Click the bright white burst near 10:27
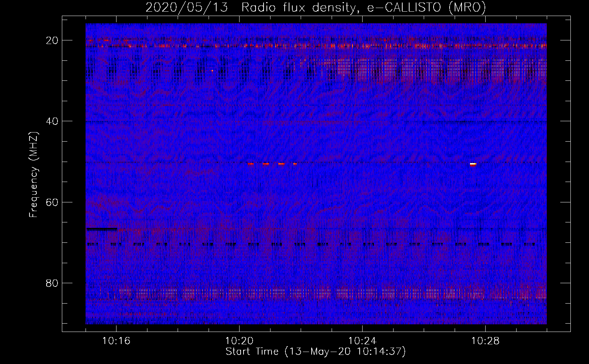The height and width of the screenshot is (364, 589). (473, 165)
